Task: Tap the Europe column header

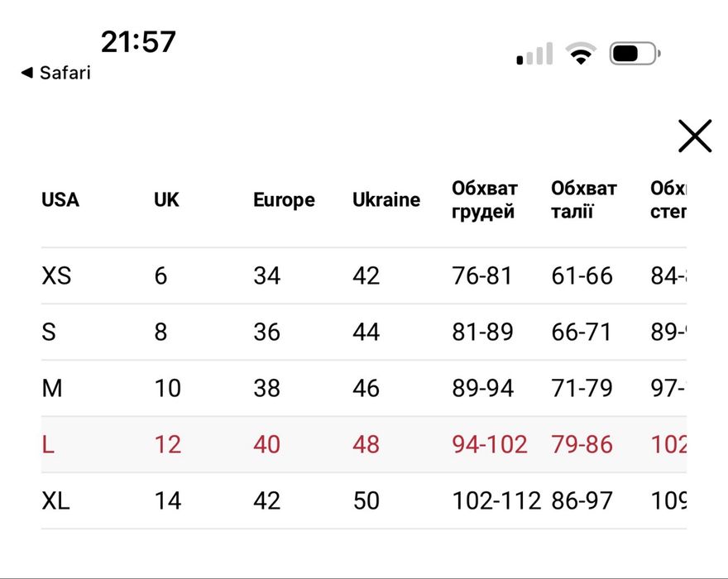Action: pos(284,200)
